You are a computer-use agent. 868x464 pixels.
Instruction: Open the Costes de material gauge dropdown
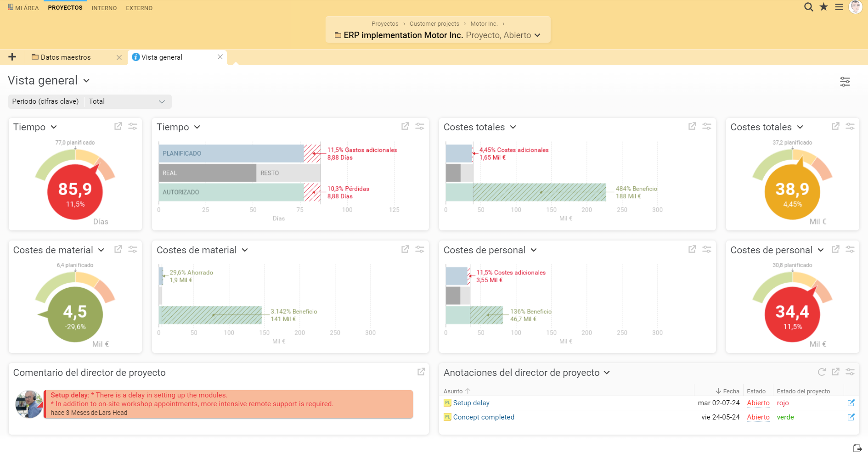(x=101, y=250)
